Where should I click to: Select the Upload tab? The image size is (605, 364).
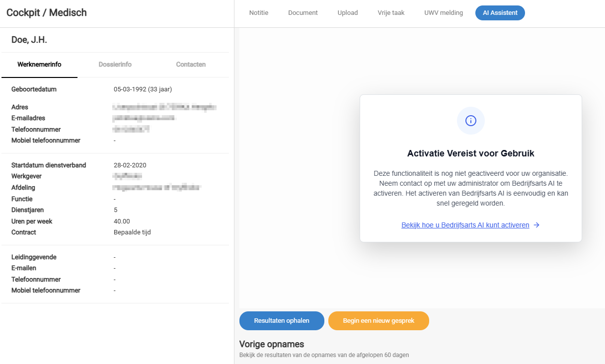[x=348, y=13]
